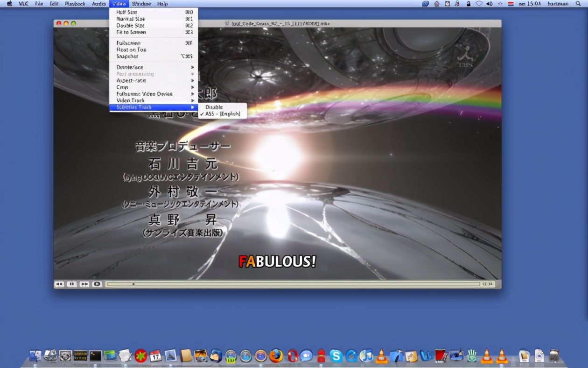Launch Firefox from the dock

point(276,355)
